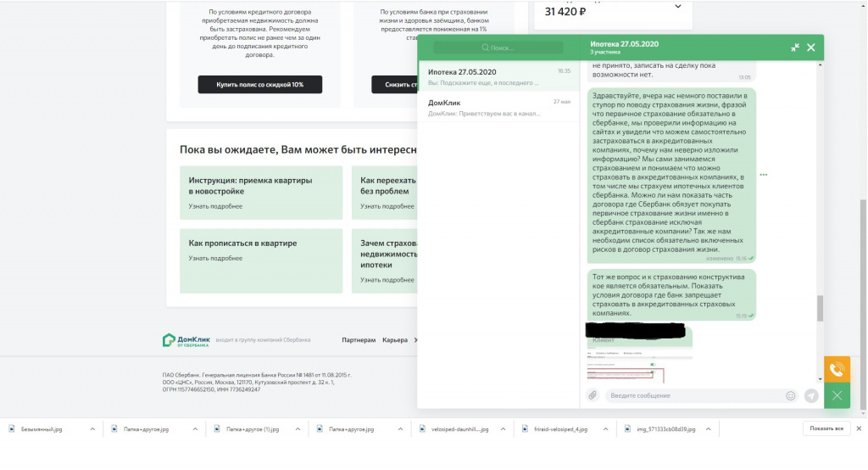868x470 pixels.
Task: Click the 3 участника chat subtitle
Action: click(x=605, y=52)
